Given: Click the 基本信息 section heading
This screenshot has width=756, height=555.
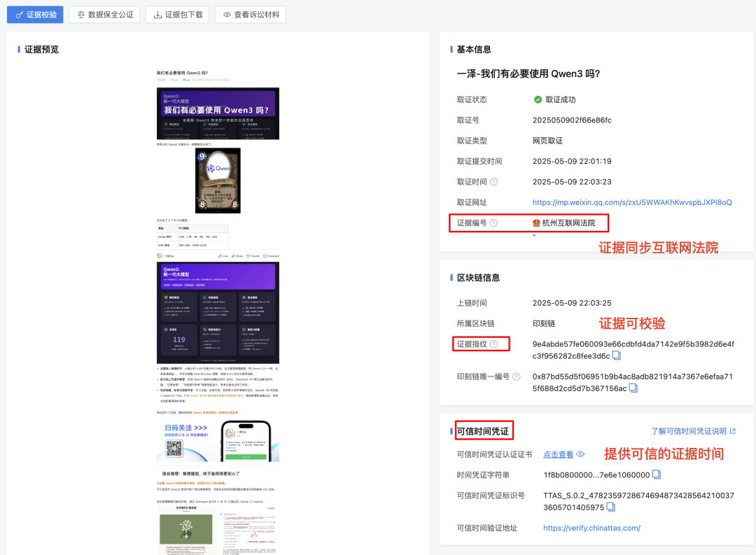Looking at the screenshot, I should pos(474,49).
